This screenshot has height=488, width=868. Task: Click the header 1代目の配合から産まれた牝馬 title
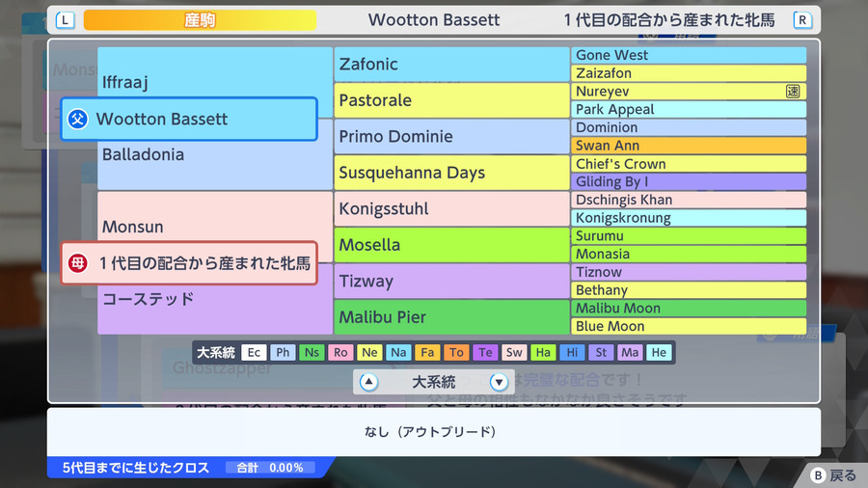tap(669, 20)
